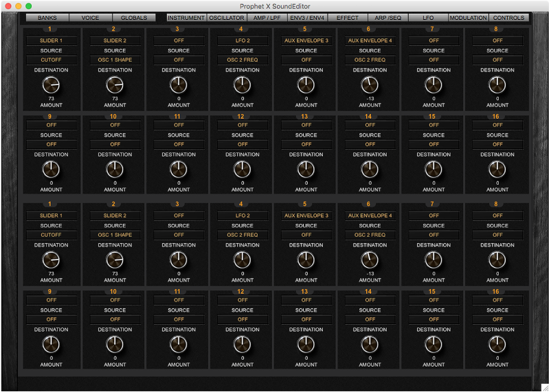This screenshot has height=392, width=549.
Task: Click lower slot 1 amount knob showing 73
Action: pyautogui.click(x=51, y=260)
